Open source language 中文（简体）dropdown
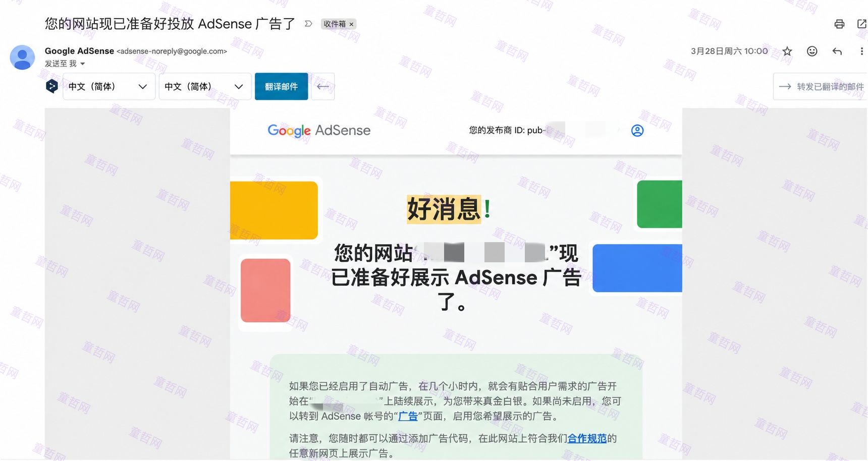This screenshot has width=868, height=461. (x=108, y=86)
